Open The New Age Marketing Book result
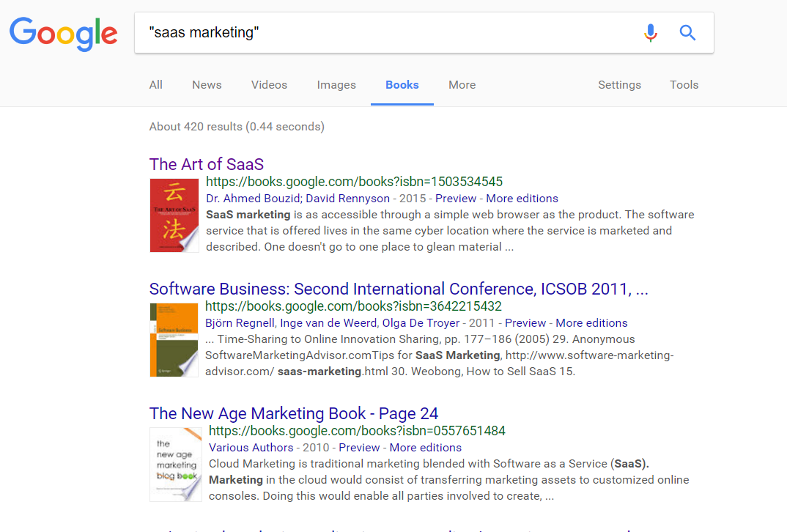Screen dimensions: 787x532 294,413
